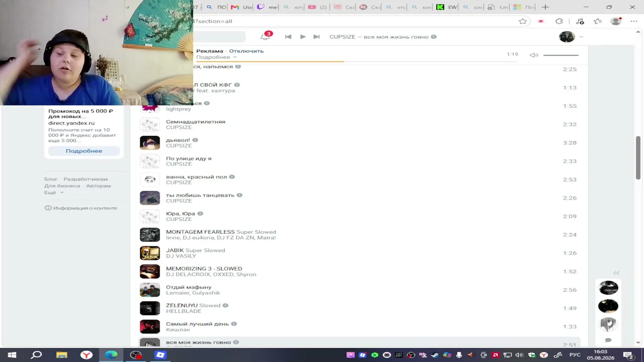
Task: Collapse the chat sidebar double-chevron
Action: [616, 273]
